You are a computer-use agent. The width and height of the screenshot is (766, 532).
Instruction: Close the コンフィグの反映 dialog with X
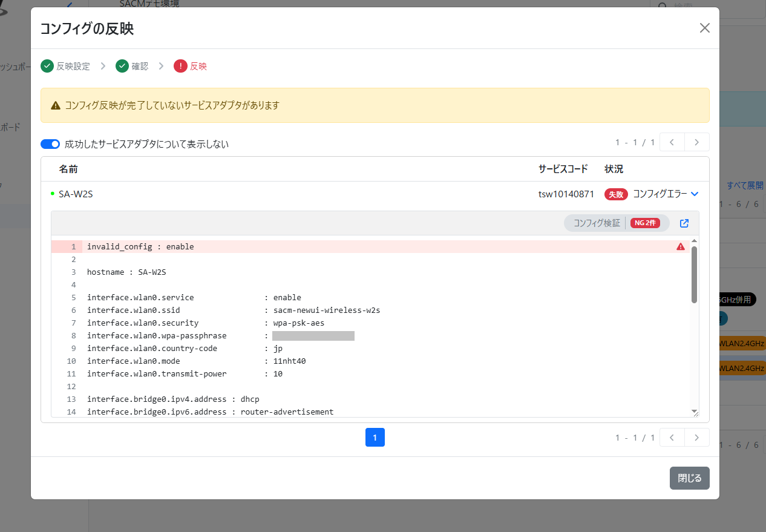[x=704, y=28]
